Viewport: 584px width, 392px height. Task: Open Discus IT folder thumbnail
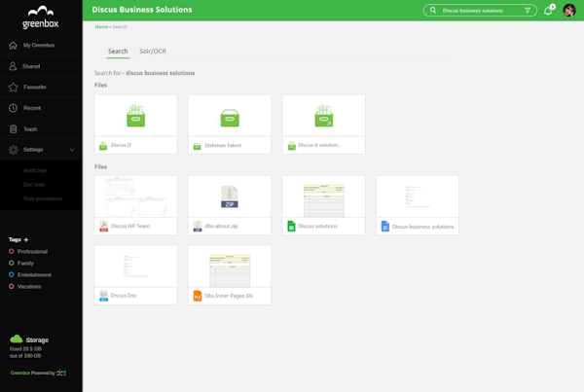coord(136,116)
